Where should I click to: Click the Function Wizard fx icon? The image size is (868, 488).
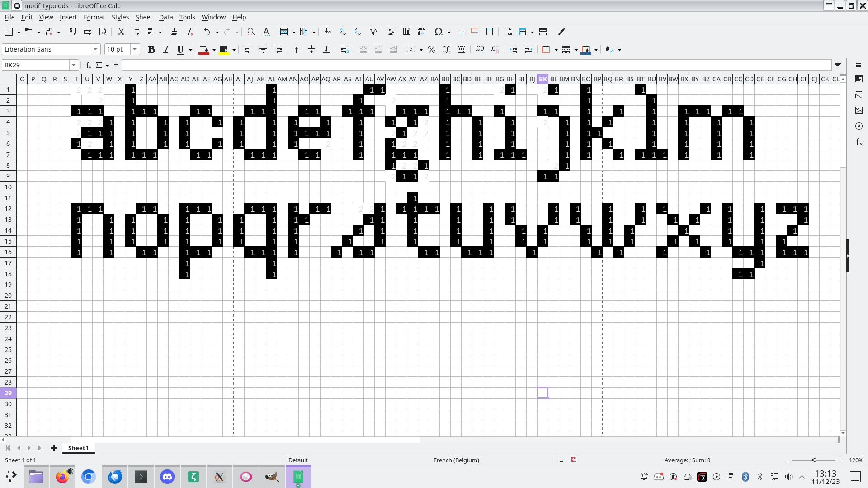click(89, 65)
